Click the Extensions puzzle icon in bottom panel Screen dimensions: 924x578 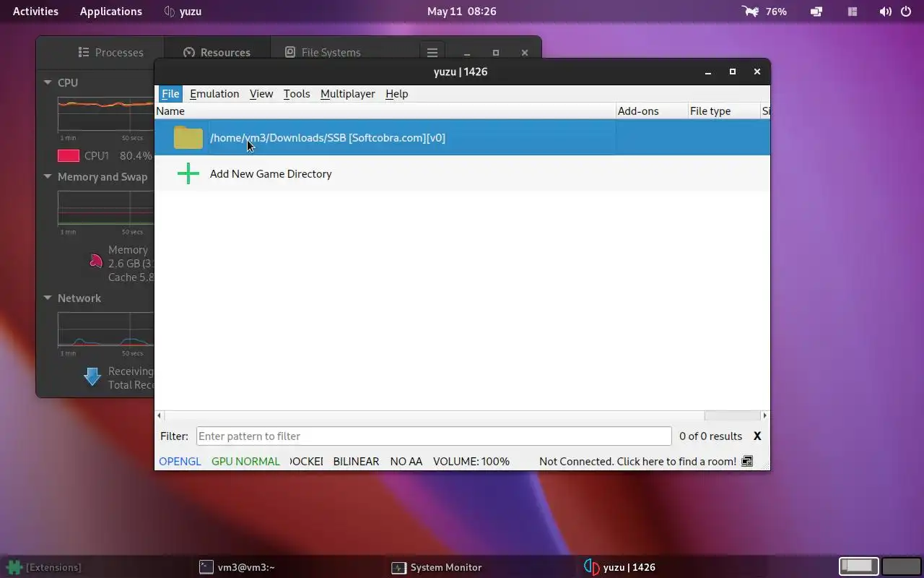(x=14, y=567)
